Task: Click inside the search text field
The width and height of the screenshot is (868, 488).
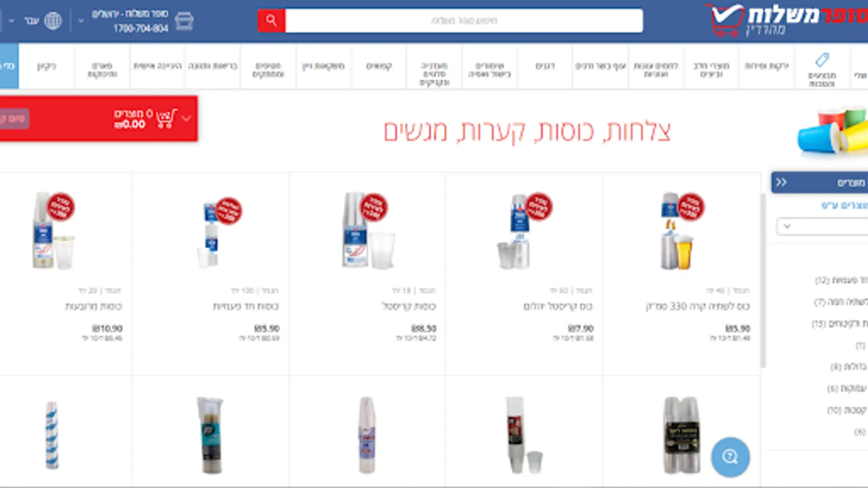Action: pyautogui.click(x=464, y=21)
